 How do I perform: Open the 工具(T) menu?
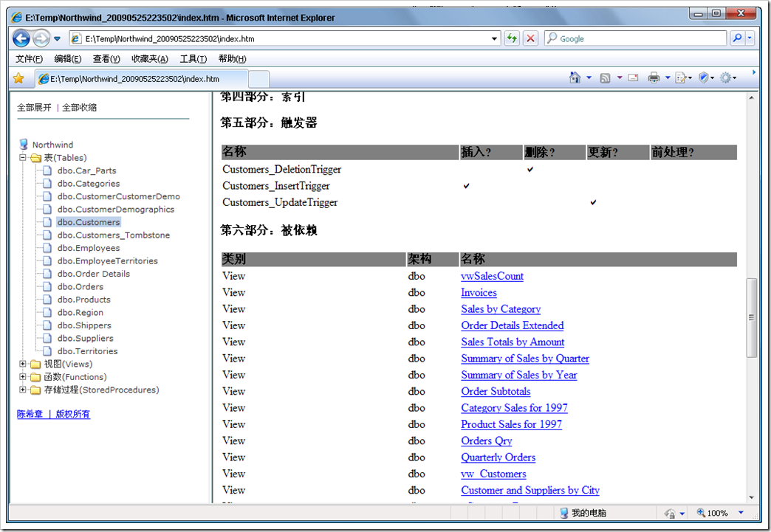(193, 59)
